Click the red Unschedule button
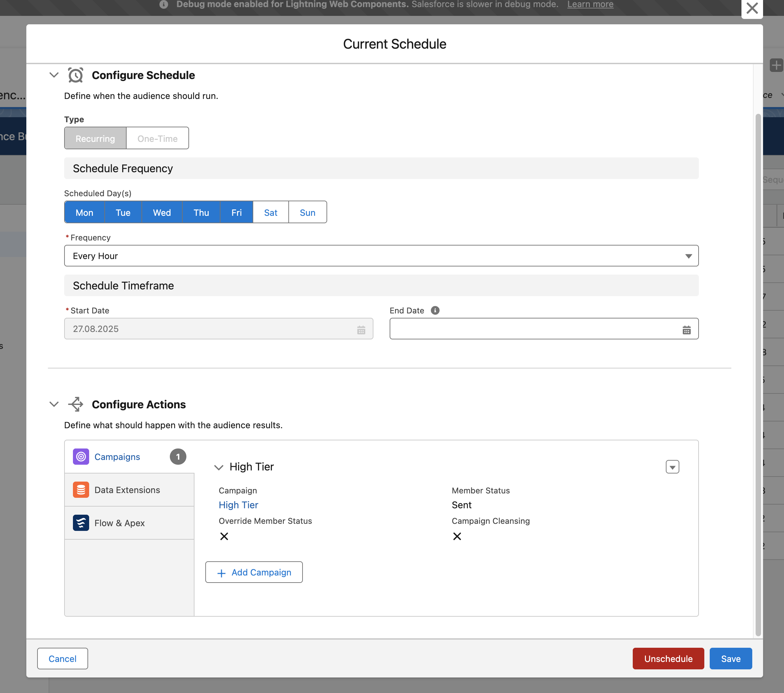 [x=668, y=659]
